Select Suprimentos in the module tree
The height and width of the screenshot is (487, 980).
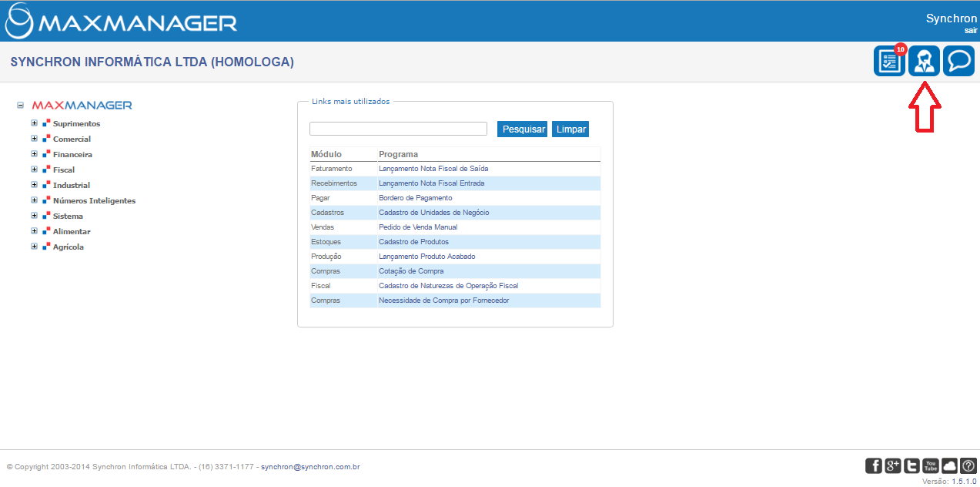click(x=76, y=123)
